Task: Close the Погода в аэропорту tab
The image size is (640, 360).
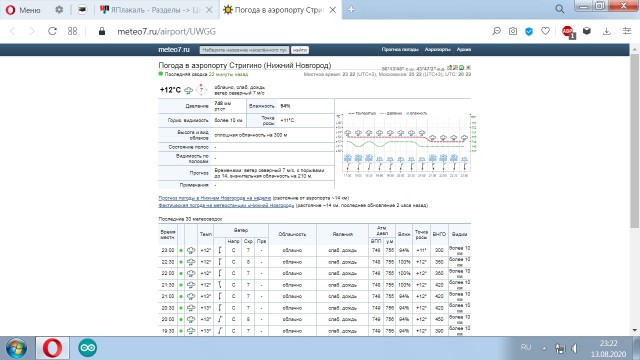Action: tap(333, 10)
